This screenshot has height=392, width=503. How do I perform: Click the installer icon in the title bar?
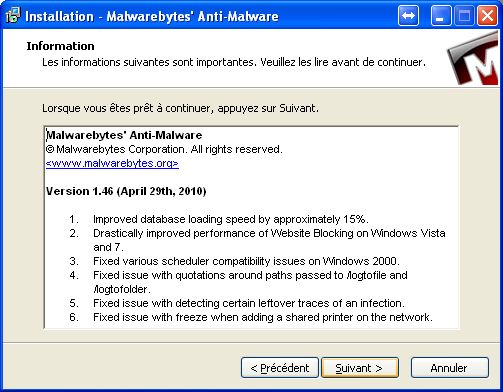(x=13, y=16)
